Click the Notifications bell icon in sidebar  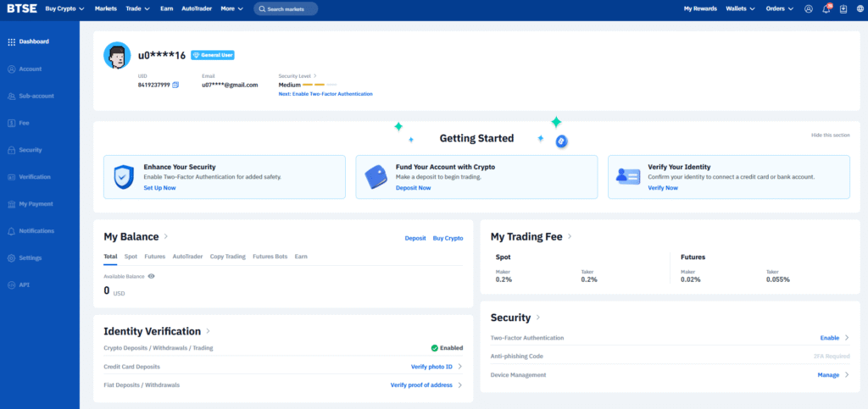[x=11, y=231]
